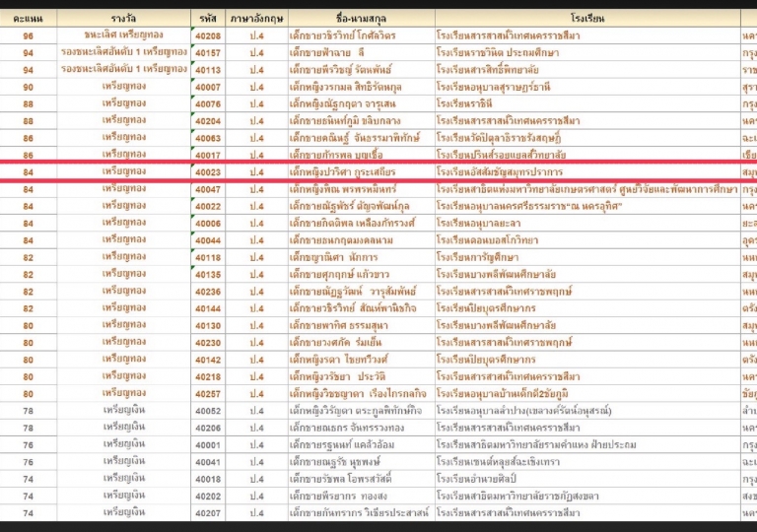
Task: Select school cell โรงเรียนการัญศึกษา
Action: point(587,257)
